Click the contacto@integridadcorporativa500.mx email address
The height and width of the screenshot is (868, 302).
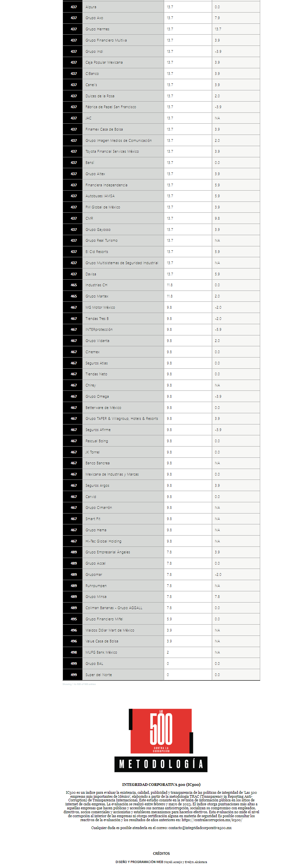pyautogui.click(x=200, y=827)
